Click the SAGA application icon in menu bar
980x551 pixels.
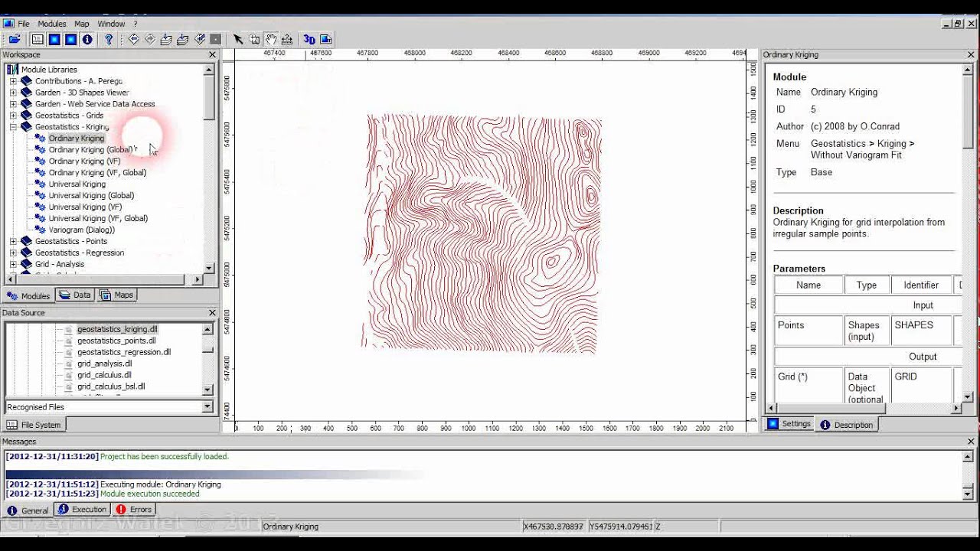8,24
